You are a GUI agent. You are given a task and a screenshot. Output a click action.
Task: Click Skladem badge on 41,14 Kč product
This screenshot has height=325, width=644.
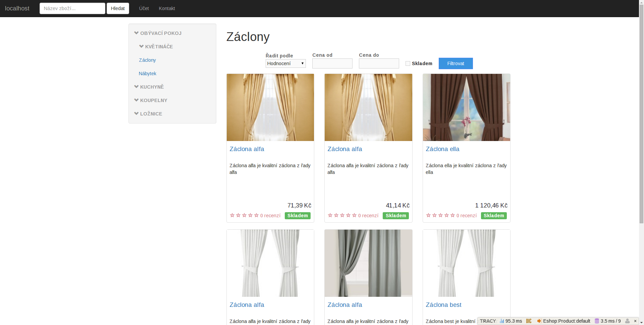[x=396, y=216]
